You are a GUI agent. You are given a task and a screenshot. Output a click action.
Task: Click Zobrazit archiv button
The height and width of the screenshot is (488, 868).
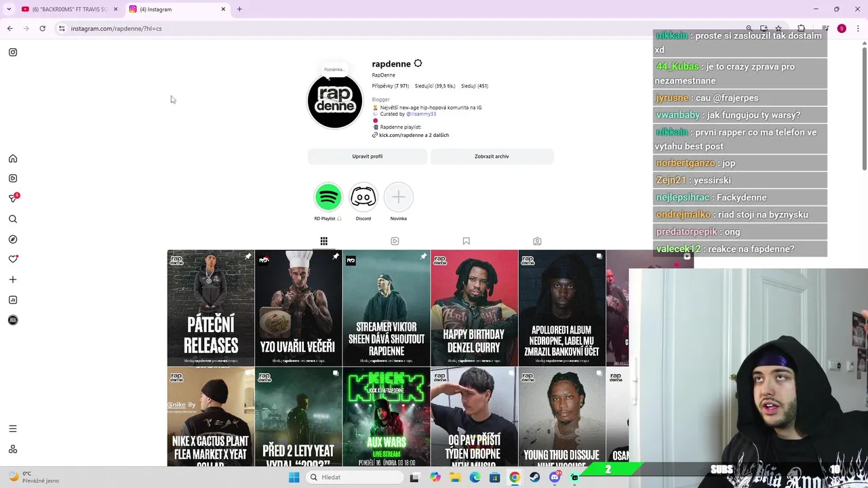pyautogui.click(x=492, y=157)
